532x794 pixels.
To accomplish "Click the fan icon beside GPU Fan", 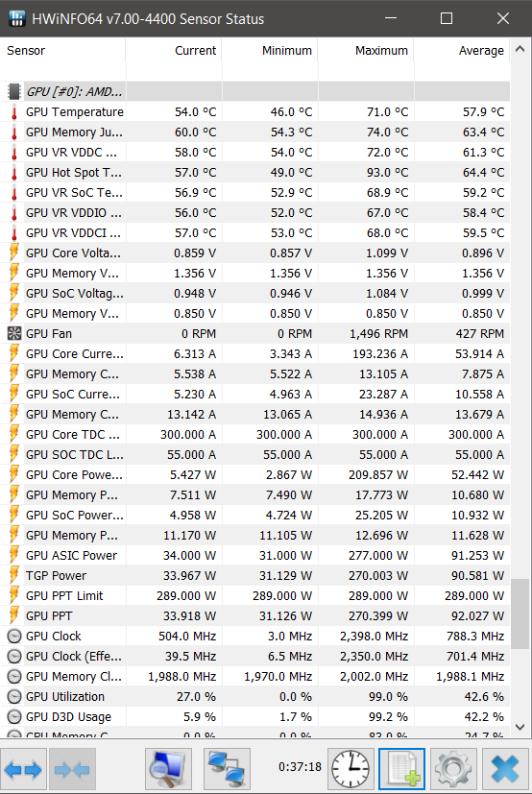I will pos(14,334).
